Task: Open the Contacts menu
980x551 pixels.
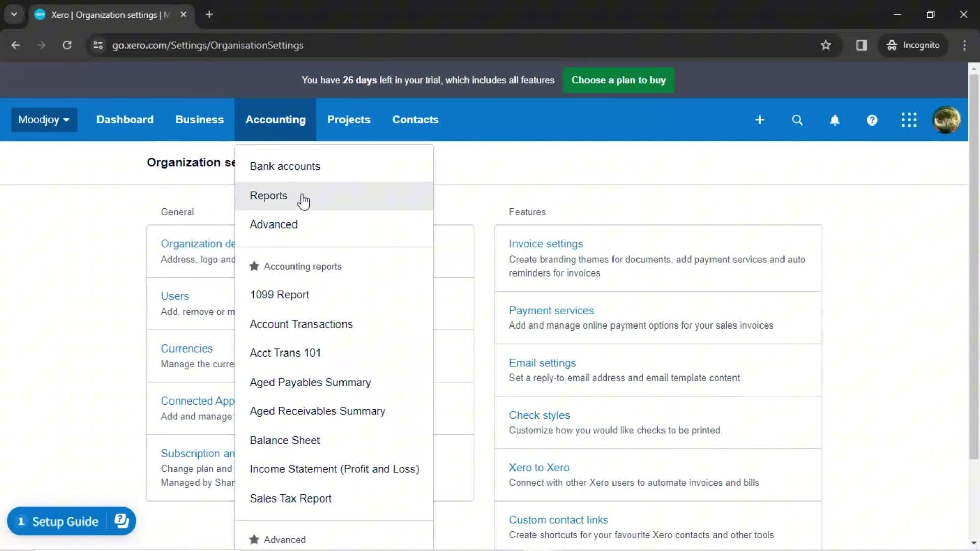Action: point(415,120)
